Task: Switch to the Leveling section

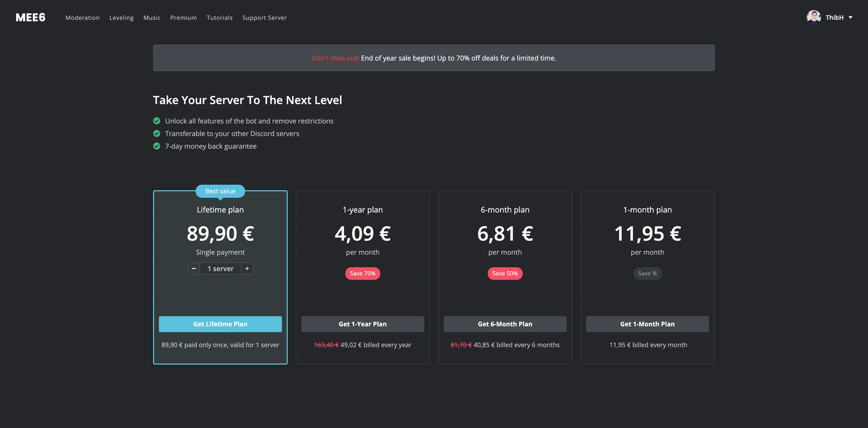Action: pyautogui.click(x=121, y=18)
